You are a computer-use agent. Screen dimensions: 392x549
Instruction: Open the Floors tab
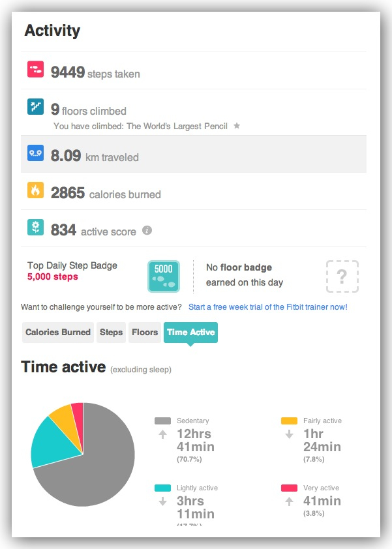click(x=145, y=333)
